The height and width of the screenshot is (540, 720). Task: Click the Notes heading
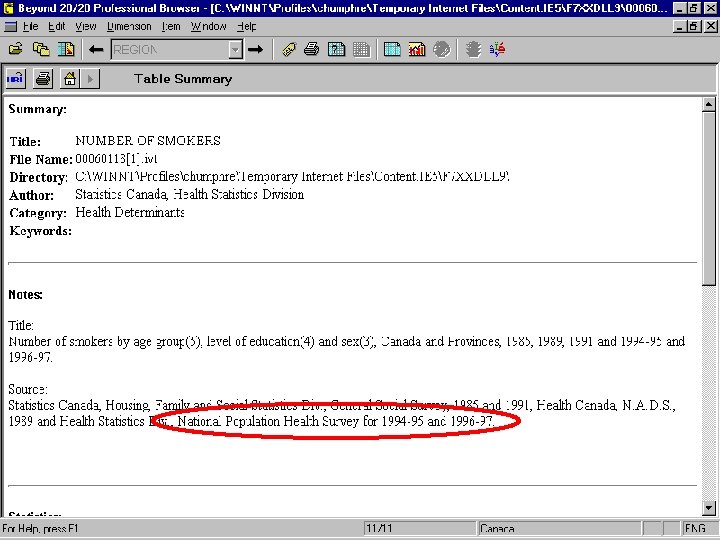pyautogui.click(x=25, y=294)
